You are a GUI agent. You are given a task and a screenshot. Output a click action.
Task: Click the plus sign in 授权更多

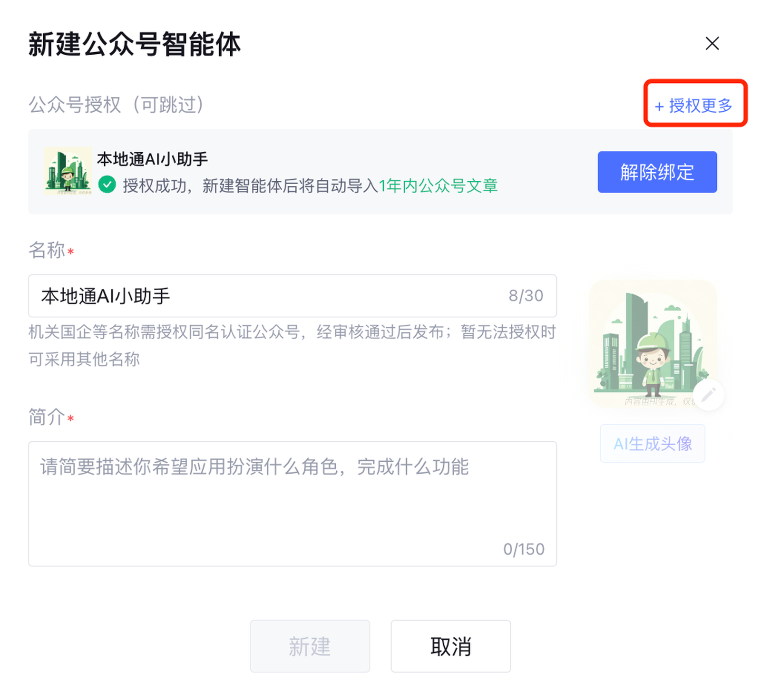[x=659, y=107]
